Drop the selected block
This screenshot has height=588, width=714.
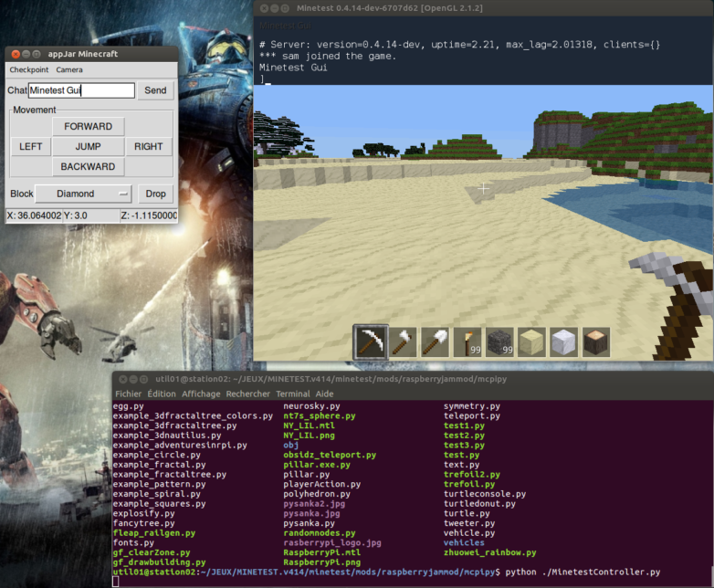(155, 194)
